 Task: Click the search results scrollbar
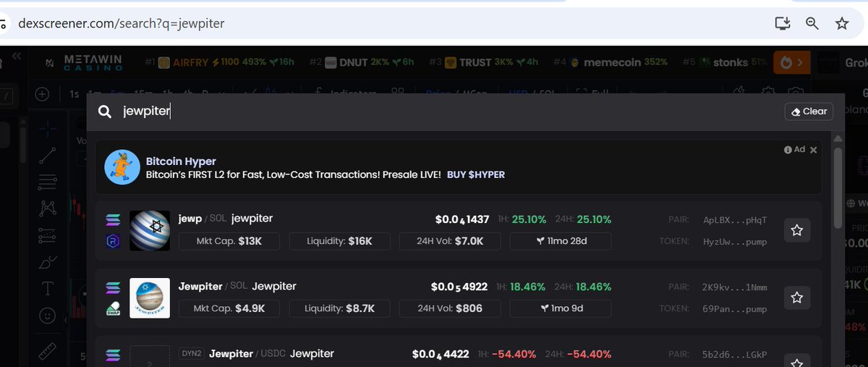coord(838,188)
